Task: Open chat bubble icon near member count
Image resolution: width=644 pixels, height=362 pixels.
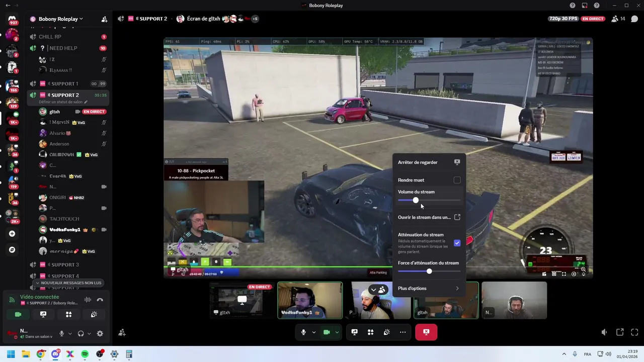Action: [634, 19]
